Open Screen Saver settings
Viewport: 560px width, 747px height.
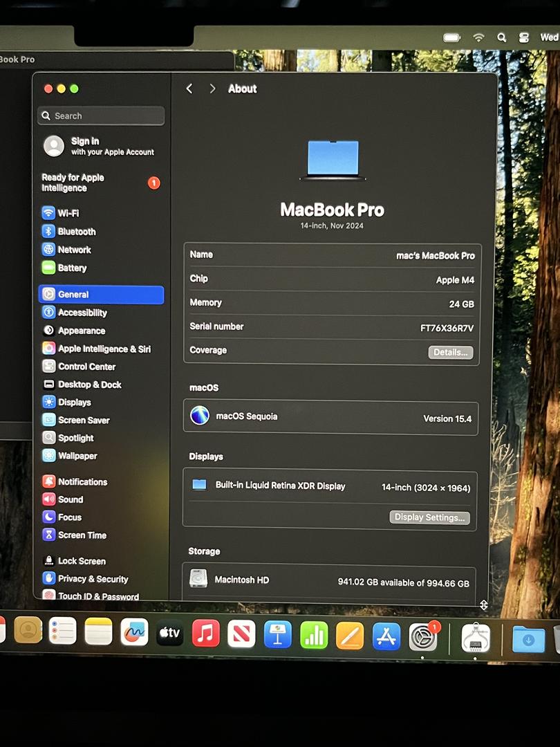76,421
